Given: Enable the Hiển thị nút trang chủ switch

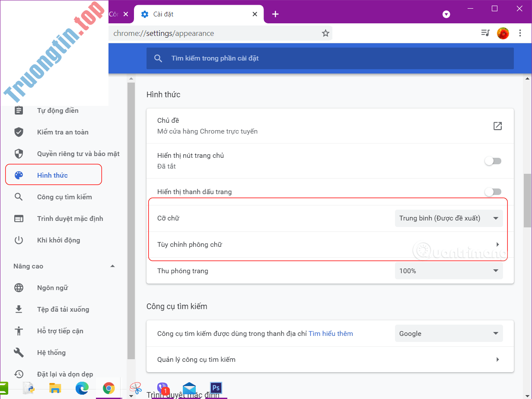Looking at the screenshot, I should 493,160.
